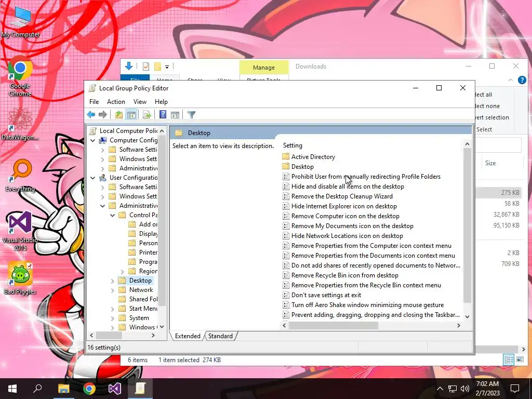532x399 pixels.
Task: Click Invert selection in Explorer window
Action: [x=493, y=117]
